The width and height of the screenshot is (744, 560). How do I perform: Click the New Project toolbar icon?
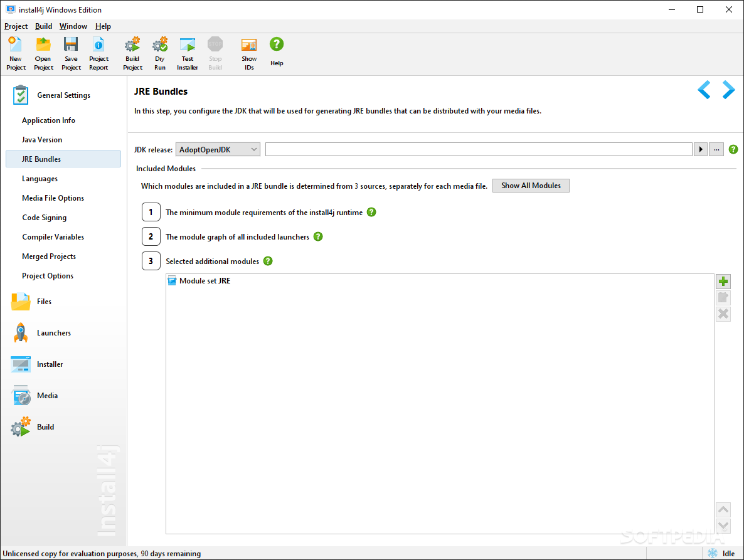[16, 53]
